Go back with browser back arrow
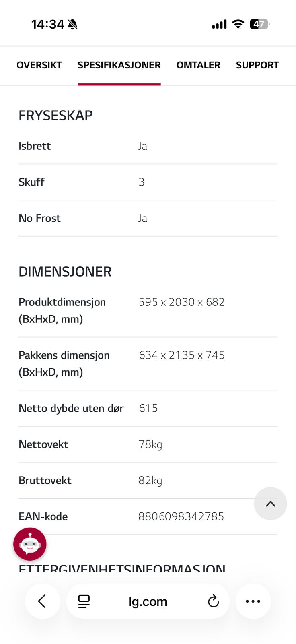This screenshot has height=644, width=296. pos(42,601)
